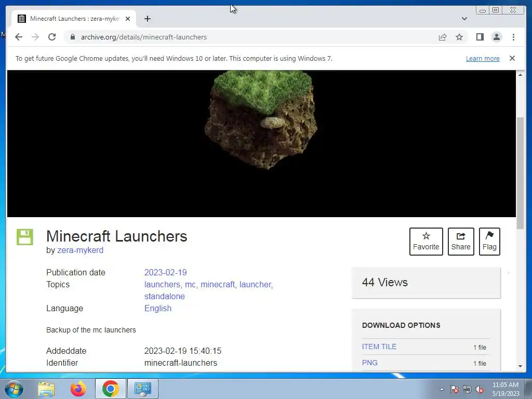532x399 pixels.
Task: Click the scrollbar up arrow
Action: click(x=520, y=75)
